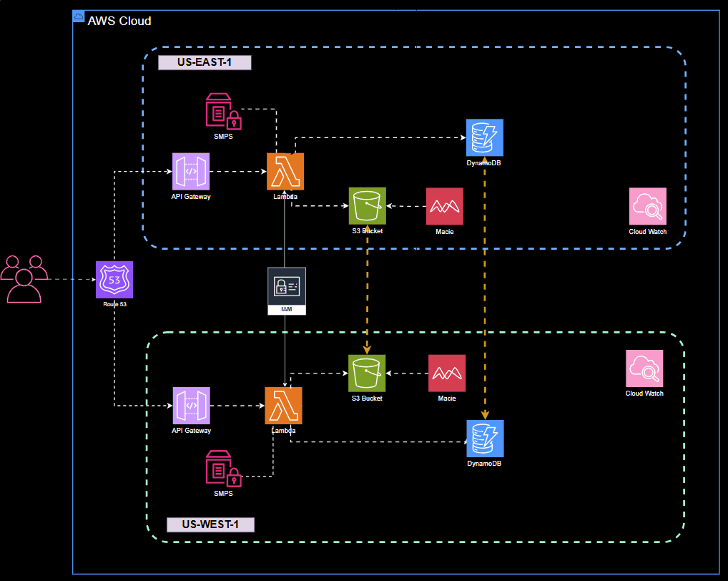The image size is (728, 581).
Task: Click the US-WEST-1 region label
Action: coord(210,524)
